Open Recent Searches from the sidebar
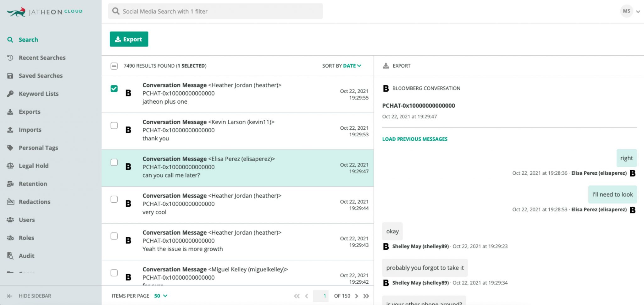644x305 pixels. [42, 57]
